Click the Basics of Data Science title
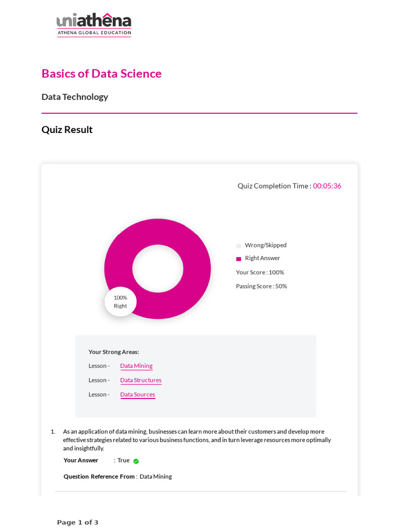Image resolution: width=399 pixels, height=532 pixels. 101,73
